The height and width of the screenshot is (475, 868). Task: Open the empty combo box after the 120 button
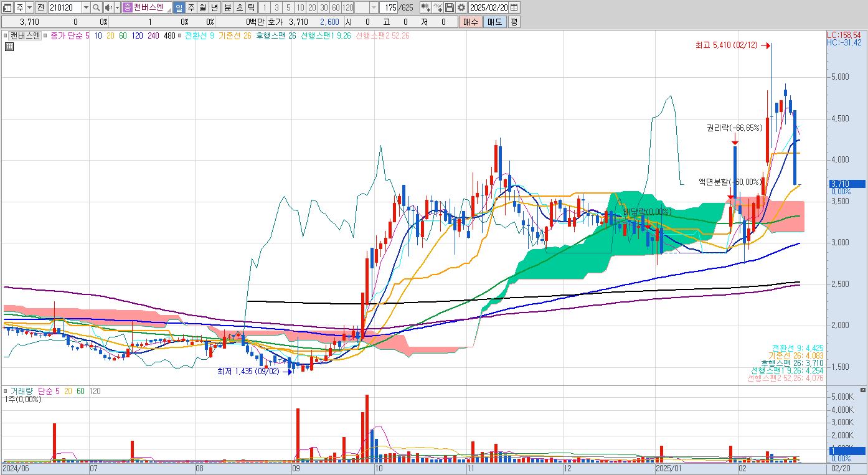[x=367, y=7]
